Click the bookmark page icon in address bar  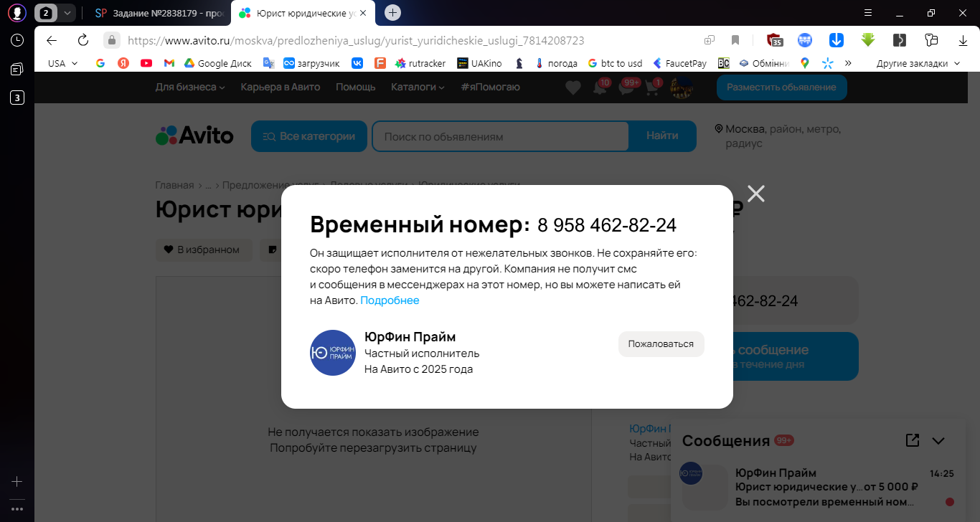point(735,40)
